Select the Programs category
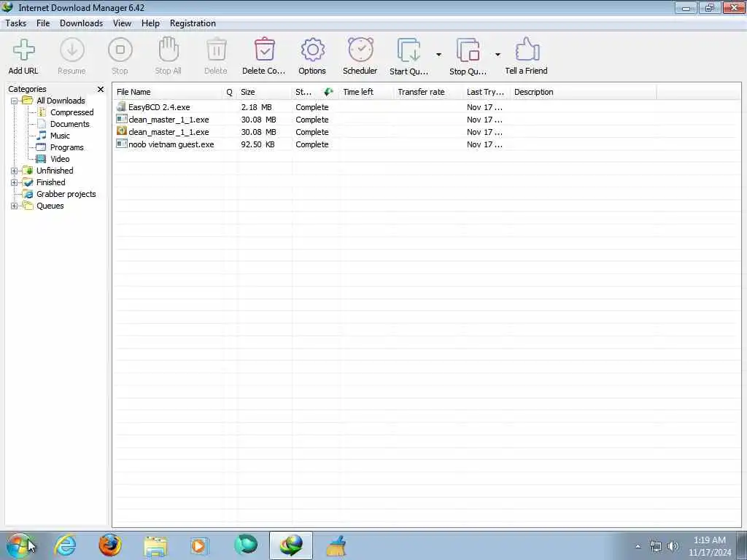Image resolution: width=747 pixels, height=560 pixels. pyautogui.click(x=67, y=147)
